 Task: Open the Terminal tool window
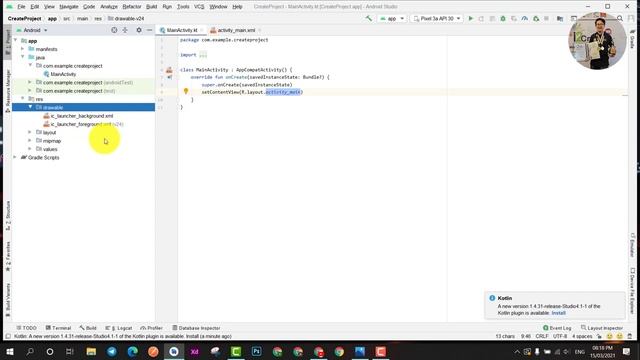click(58, 328)
